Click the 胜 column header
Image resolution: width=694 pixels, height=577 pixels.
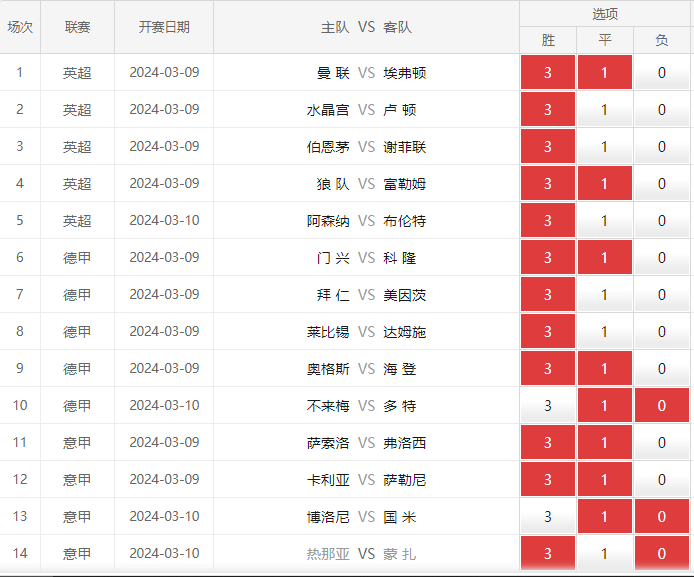[x=548, y=40]
